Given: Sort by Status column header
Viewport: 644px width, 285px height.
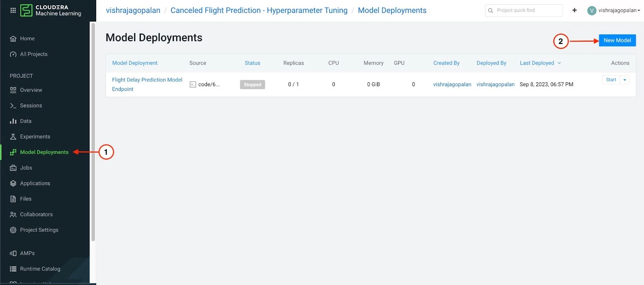Looking at the screenshot, I should click(x=252, y=63).
